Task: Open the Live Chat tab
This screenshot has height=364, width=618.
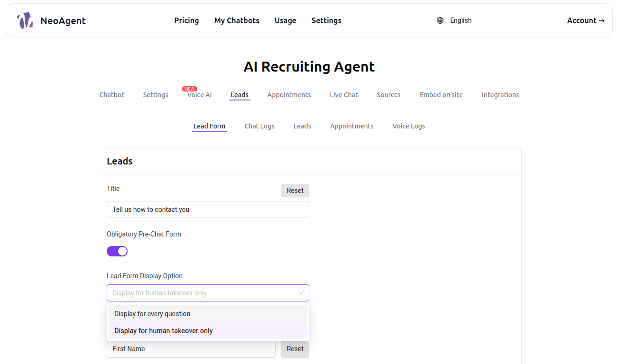Action: tap(343, 95)
